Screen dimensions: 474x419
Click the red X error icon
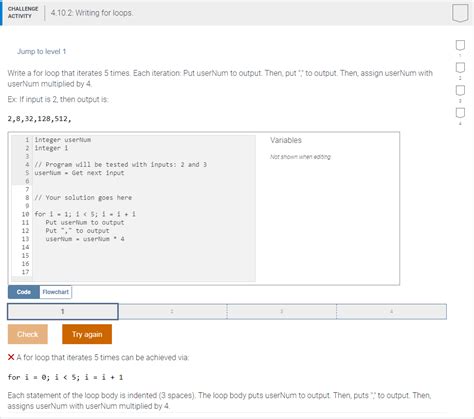tap(11, 357)
